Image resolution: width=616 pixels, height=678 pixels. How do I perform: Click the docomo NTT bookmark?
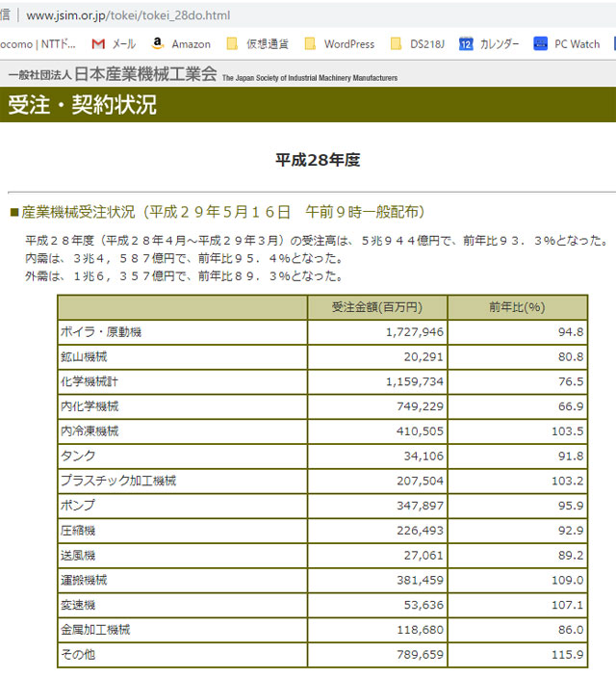37,43
